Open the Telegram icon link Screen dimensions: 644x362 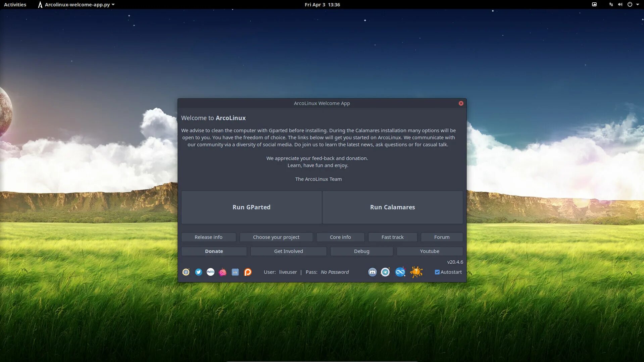(385, 272)
